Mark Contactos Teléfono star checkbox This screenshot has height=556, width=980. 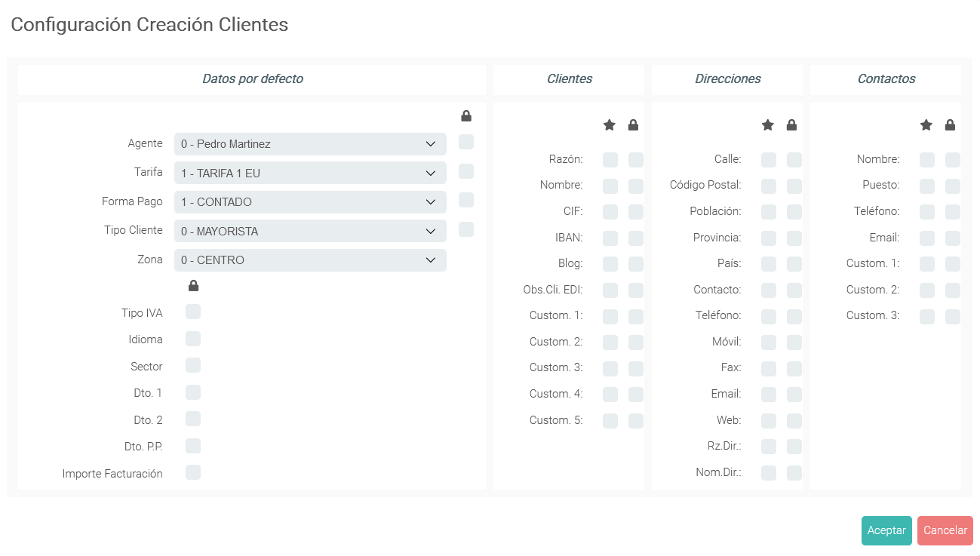[x=927, y=212]
